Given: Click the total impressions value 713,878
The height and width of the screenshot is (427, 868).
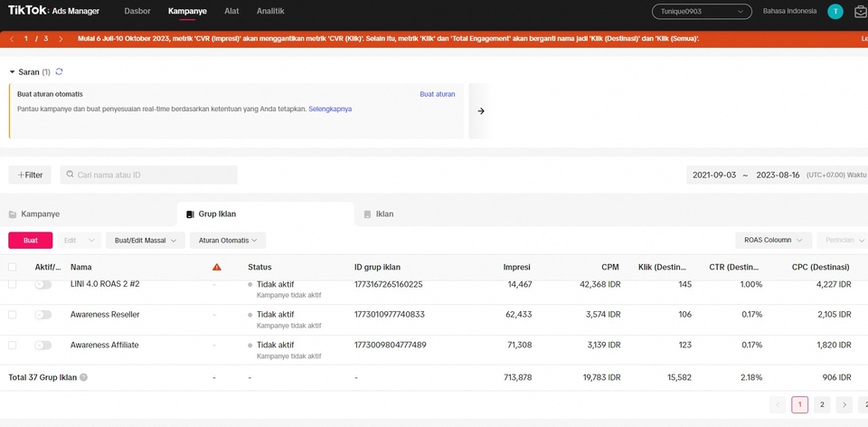Looking at the screenshot, I should 517,377.
